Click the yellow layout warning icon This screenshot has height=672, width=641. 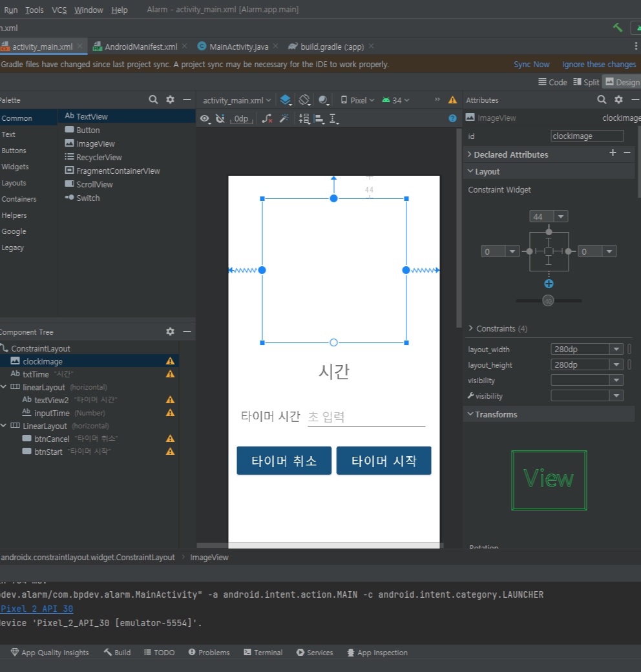click(452, 100)
